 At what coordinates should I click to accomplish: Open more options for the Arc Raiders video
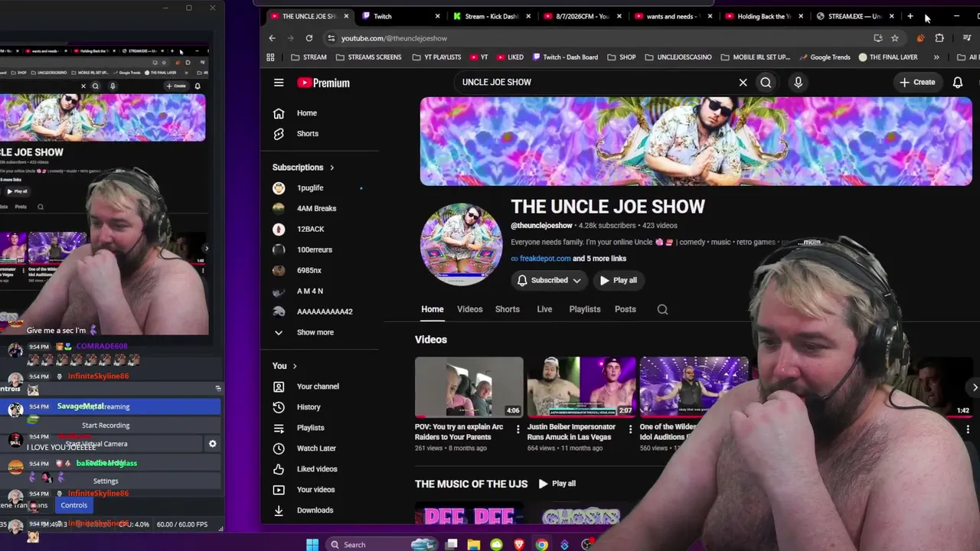(518, 429)
